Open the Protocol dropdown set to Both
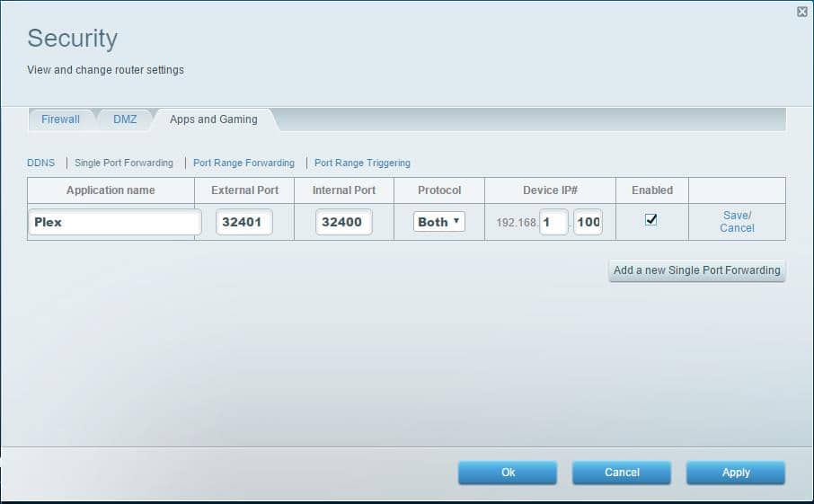The image size is (814, 504). pyautogui.click(x=439, y=222)
